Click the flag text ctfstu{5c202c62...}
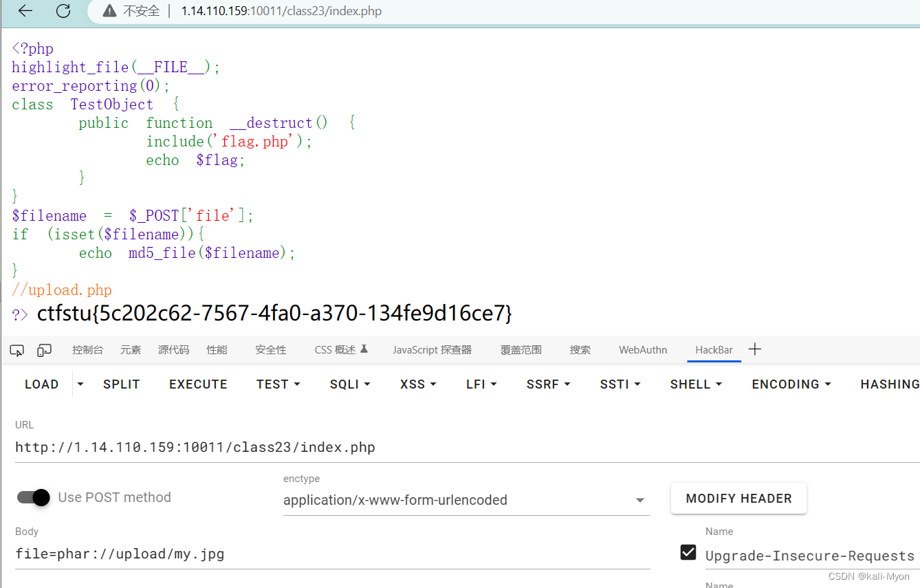 [x=275, y=314]
